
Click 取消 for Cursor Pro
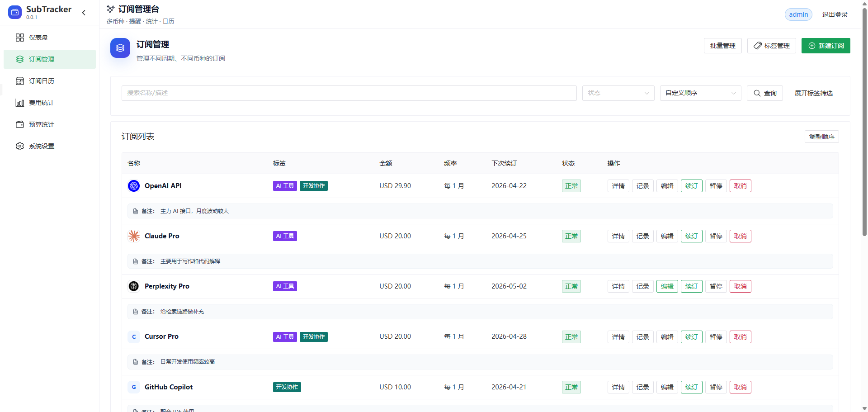pos(741,337)
